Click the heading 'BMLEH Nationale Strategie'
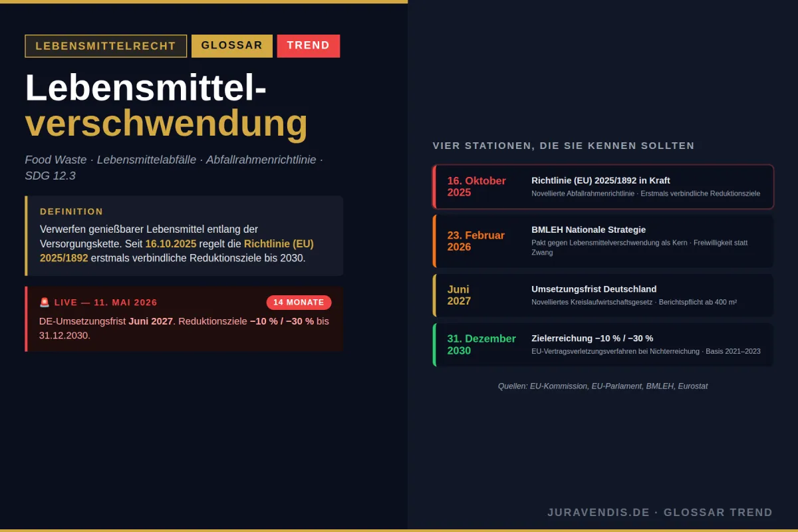The height and width of the screenshot is (532, 798). pyautogui.click(x=589, y=229)
